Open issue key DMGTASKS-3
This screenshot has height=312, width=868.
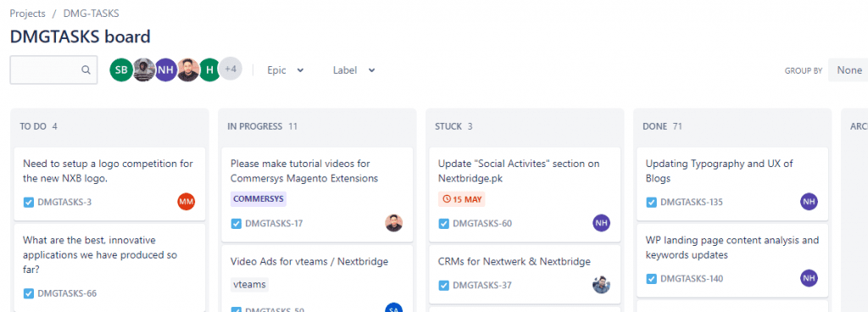coord(64,202)
